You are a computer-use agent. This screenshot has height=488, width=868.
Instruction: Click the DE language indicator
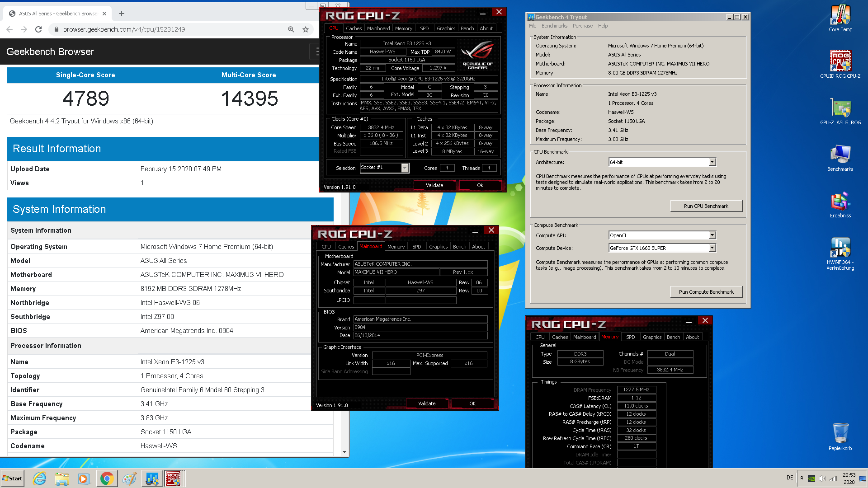(790, 478)
